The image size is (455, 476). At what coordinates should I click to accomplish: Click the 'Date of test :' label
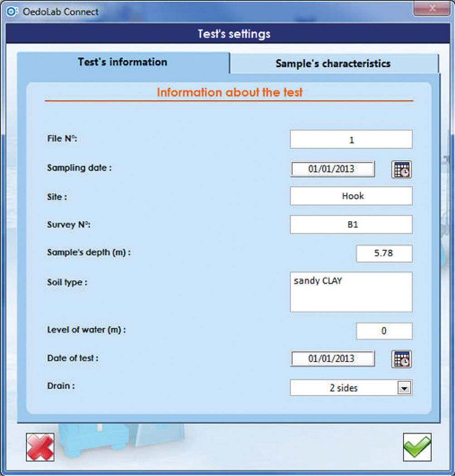pyautogui.click(x=73, y=358)
